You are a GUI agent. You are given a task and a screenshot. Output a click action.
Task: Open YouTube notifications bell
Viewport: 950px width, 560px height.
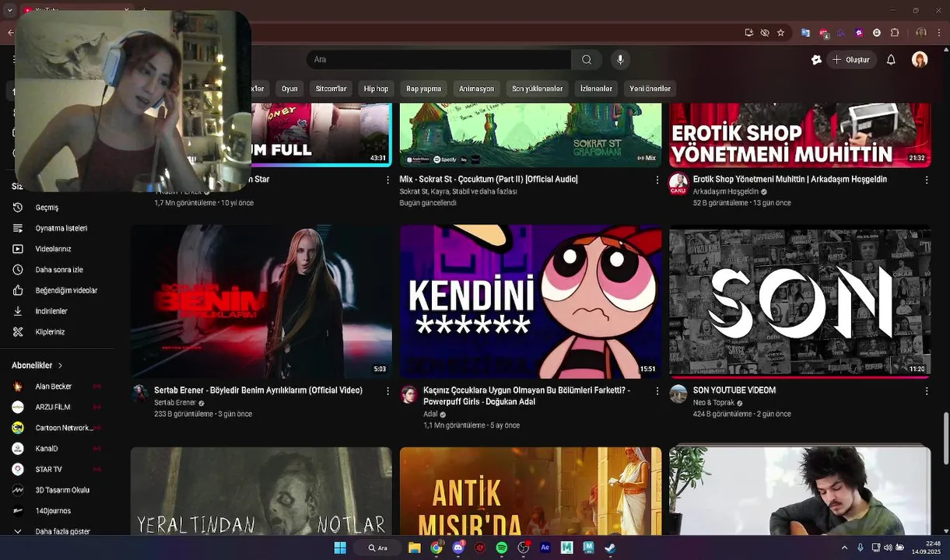891,60
